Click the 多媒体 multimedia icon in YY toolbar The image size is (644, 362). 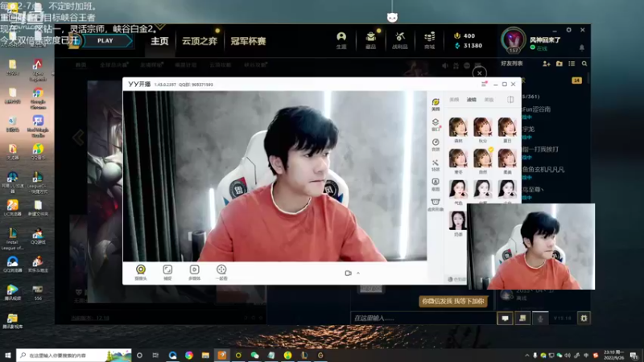(x=194, y=272)
